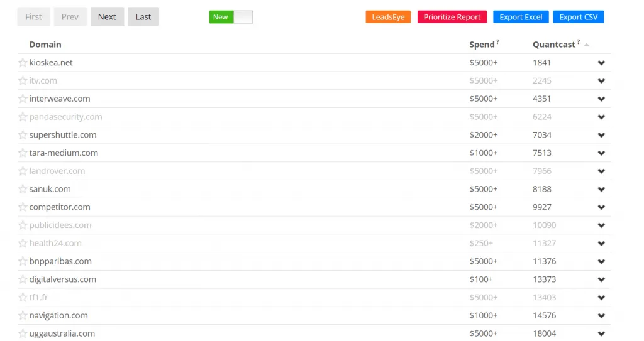Open the chevron for health24.com
The height and width of the screenshot is (341, 644).
tap(601, 244)
